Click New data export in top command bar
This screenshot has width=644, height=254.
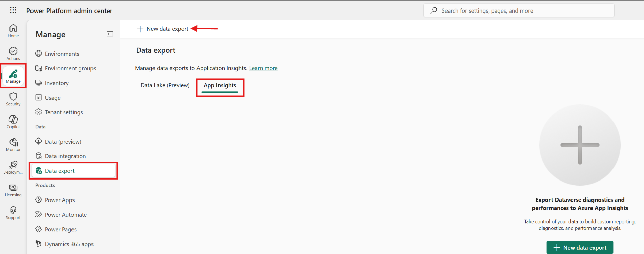coord(162,29)
